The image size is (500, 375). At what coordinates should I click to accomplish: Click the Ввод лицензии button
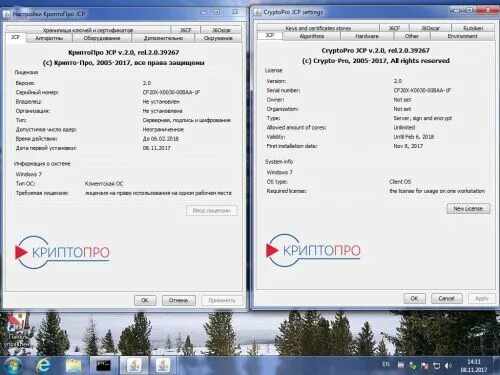[x=211, y=211]
